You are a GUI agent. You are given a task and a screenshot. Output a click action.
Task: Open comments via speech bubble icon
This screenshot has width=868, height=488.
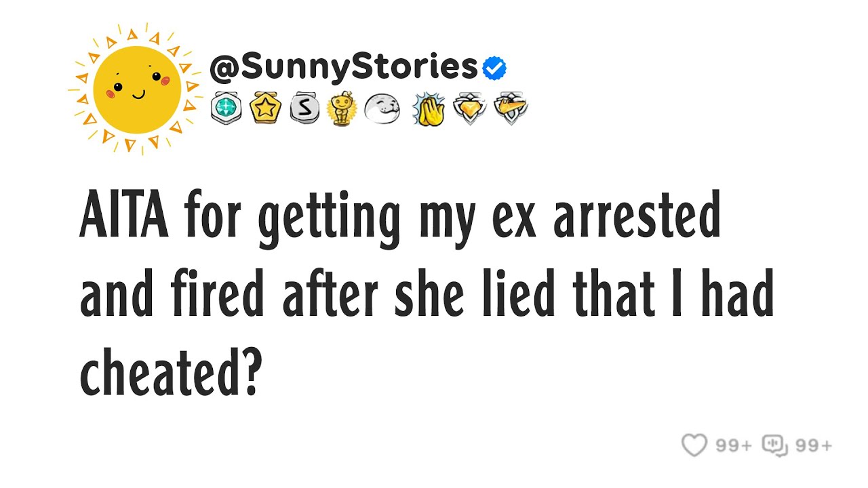(x=774, y=445)
